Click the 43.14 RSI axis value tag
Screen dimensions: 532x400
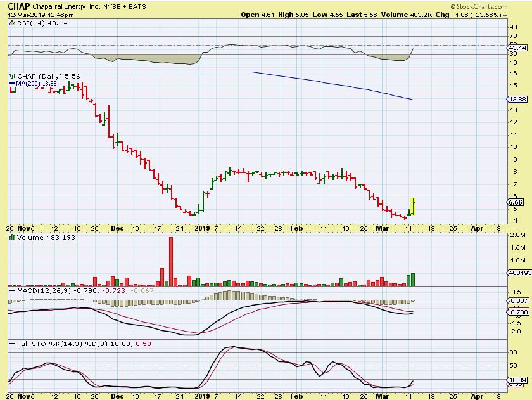[x=518, y=48]
